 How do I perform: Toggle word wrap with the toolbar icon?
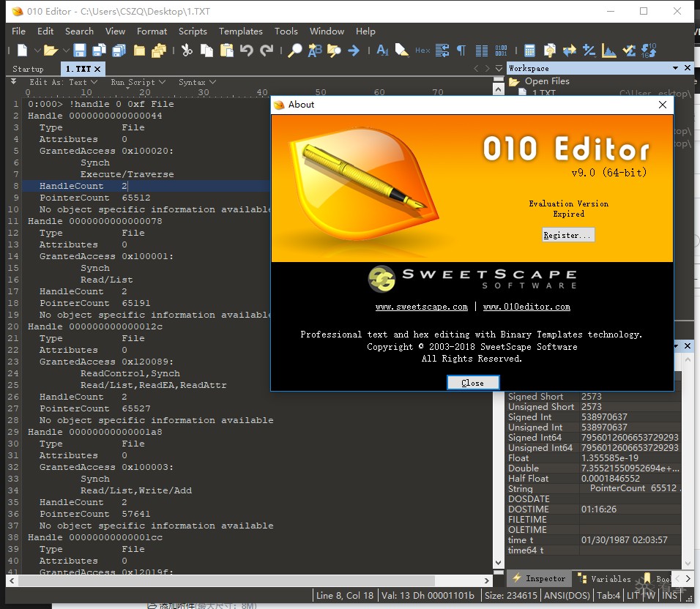(442, 51)
